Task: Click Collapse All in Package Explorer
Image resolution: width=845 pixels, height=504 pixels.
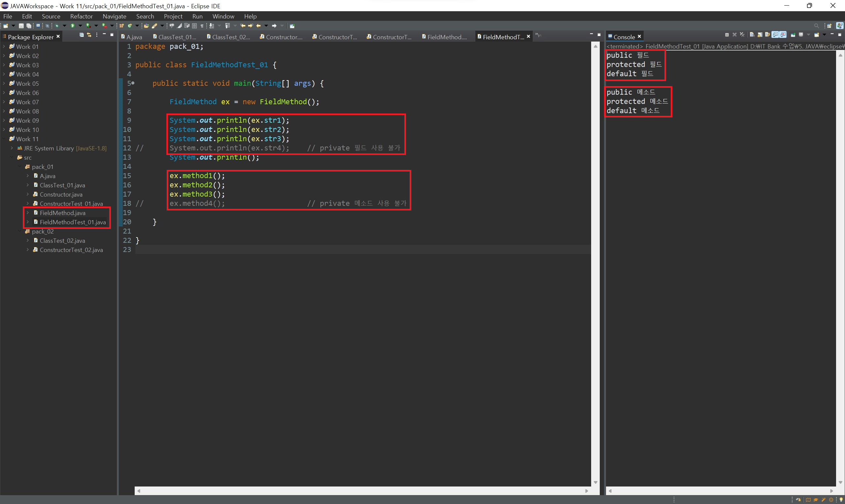Action: [x=82, y=35]
